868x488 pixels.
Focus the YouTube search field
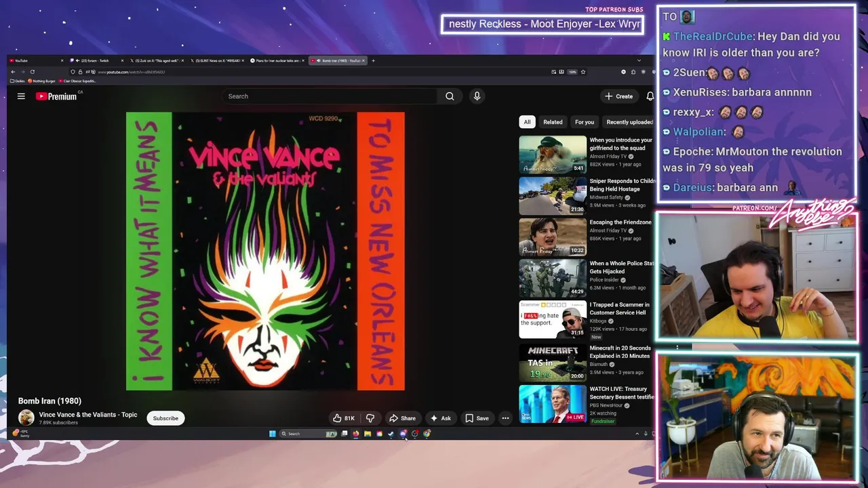point(331,96)
